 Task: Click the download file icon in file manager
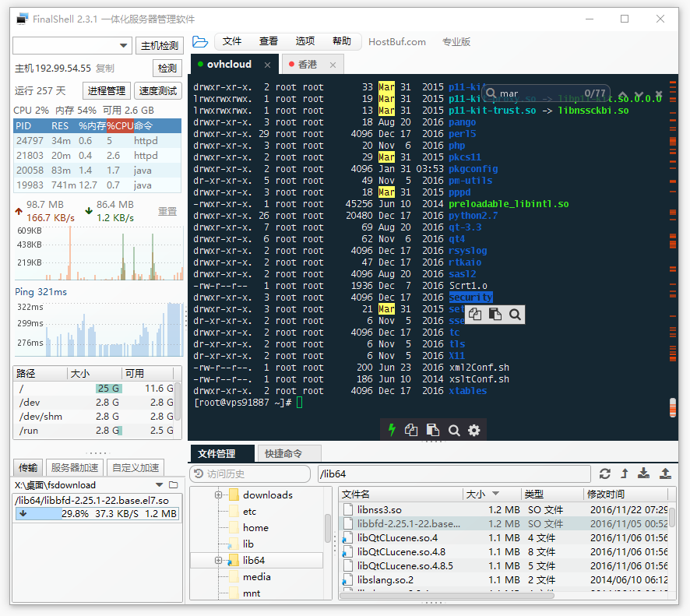tap(644, 473)
